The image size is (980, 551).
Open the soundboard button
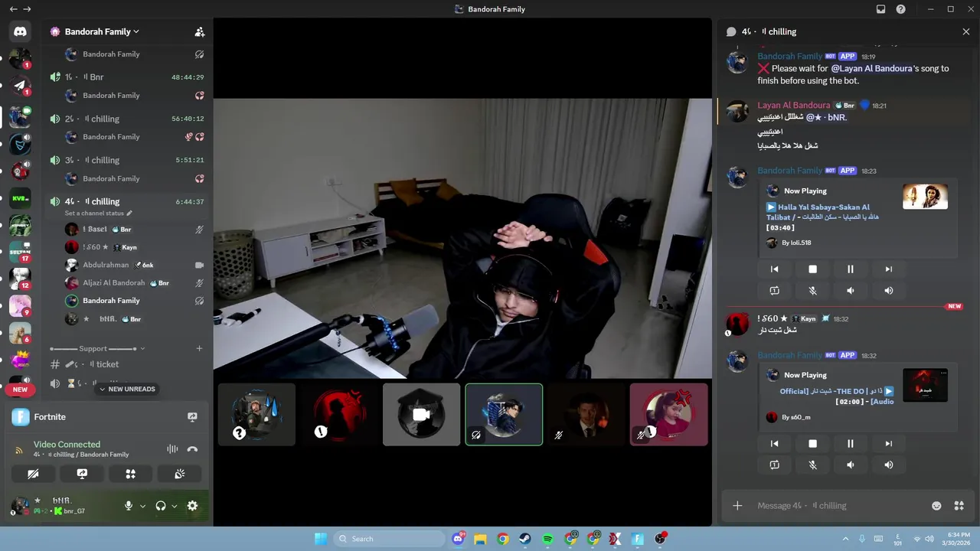pos(180,474)
